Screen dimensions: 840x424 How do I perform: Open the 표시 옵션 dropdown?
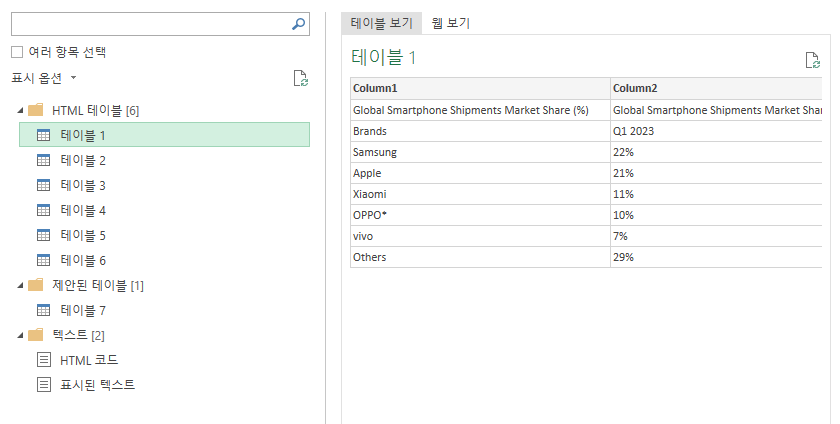tap(44, 78)
